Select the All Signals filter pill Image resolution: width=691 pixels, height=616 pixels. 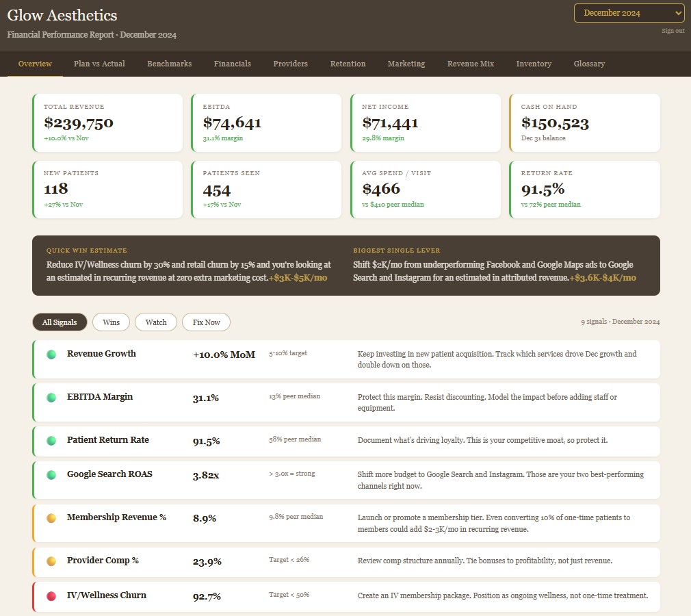(x=60, y=322)
